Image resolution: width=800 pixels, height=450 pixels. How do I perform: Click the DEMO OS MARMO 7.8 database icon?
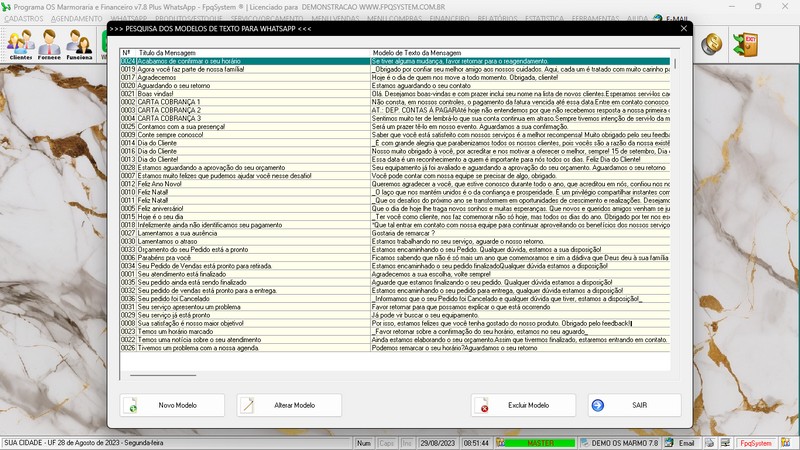[x=585, y=443]
